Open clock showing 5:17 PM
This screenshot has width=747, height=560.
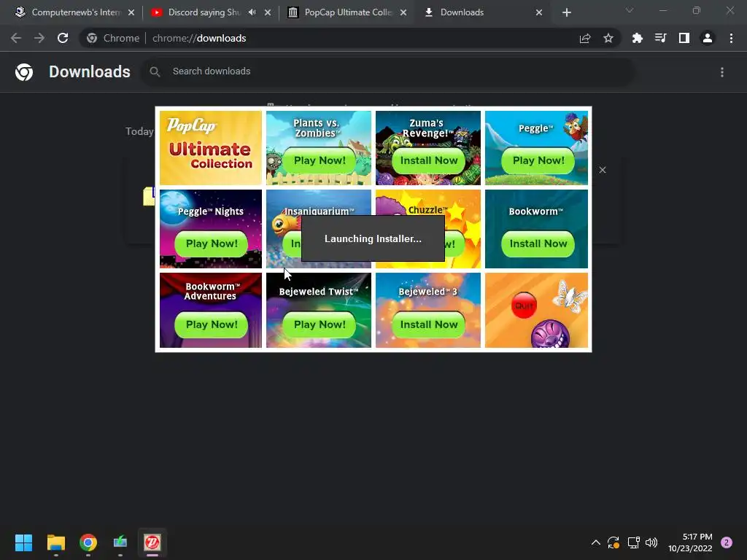click(690, 542)
